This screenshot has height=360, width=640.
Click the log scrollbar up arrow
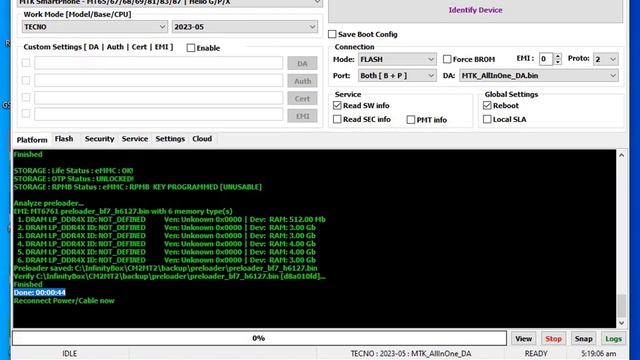tap(621, 156)
